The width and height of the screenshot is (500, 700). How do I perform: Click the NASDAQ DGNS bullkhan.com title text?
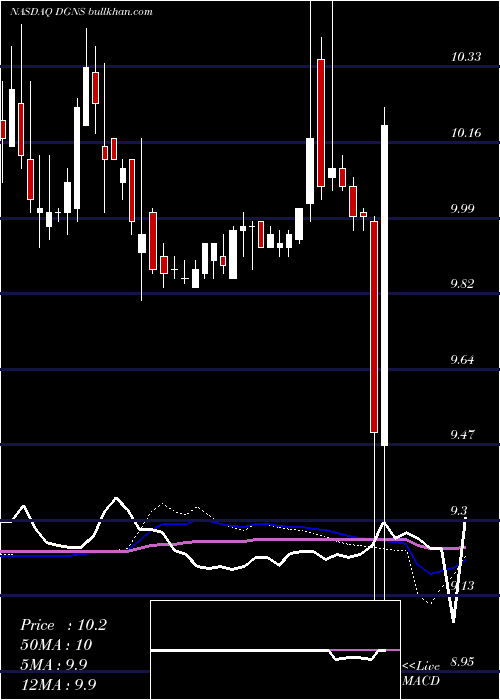(81, 12)
